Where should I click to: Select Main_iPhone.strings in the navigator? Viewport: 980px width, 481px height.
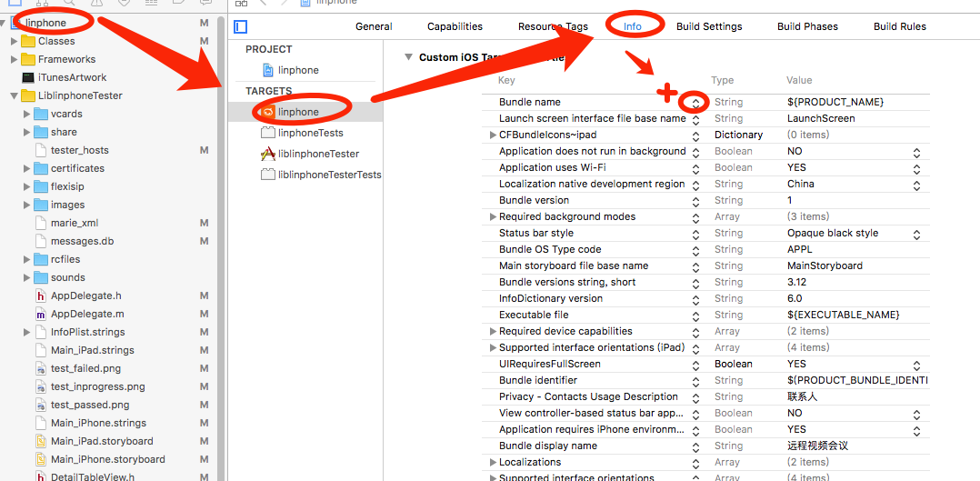98,423
